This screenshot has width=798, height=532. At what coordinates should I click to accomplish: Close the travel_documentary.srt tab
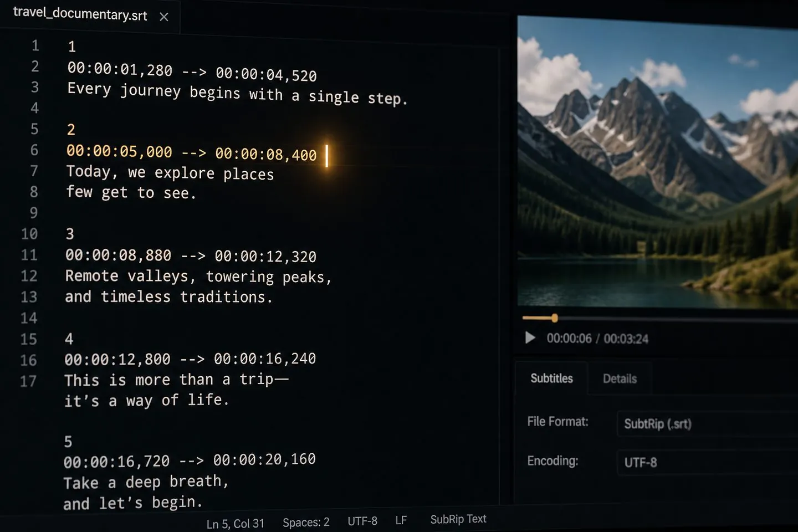coord(164,17)
